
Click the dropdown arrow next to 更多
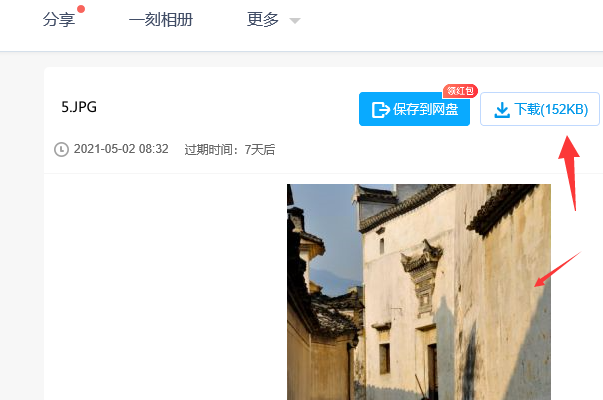(295, 21)
